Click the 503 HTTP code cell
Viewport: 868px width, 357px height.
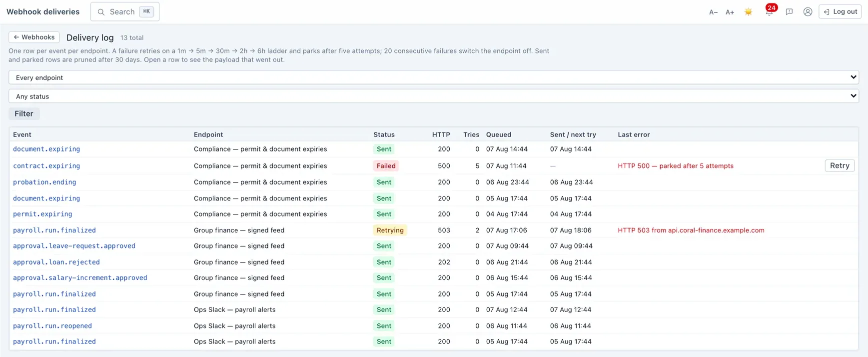[x=444, y=230]
